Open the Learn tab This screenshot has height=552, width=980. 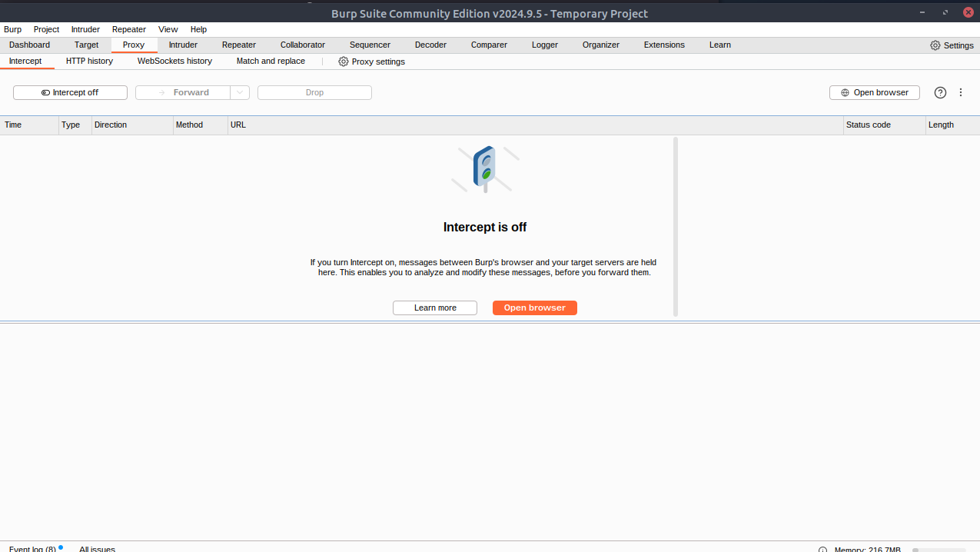point(720,45)
